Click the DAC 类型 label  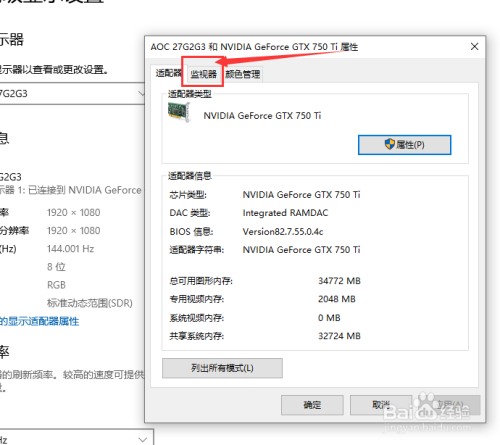(x=190, y=213)
